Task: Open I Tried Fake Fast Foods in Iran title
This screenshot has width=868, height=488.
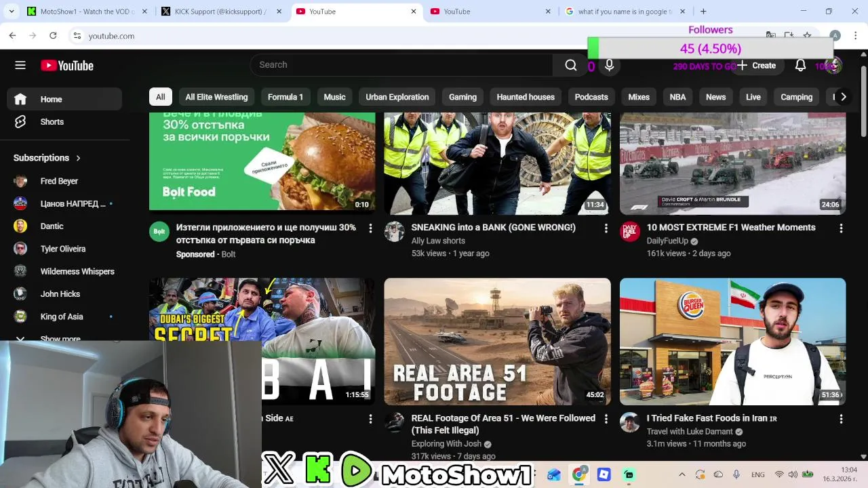Action: [711, 418]
